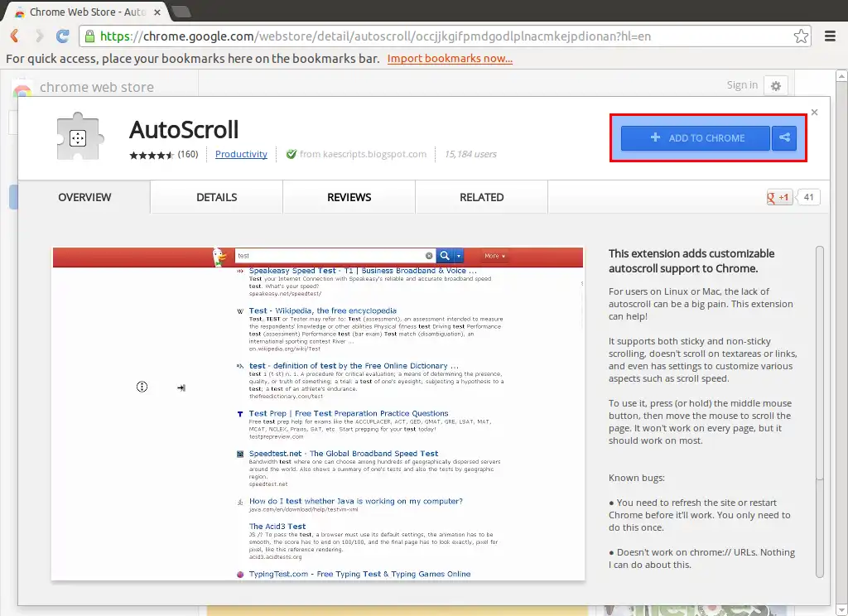Viewport: 848px width, 616px height.
Task: Select the Chrome Web Store browser tab
Action: (x=86, y=12)
